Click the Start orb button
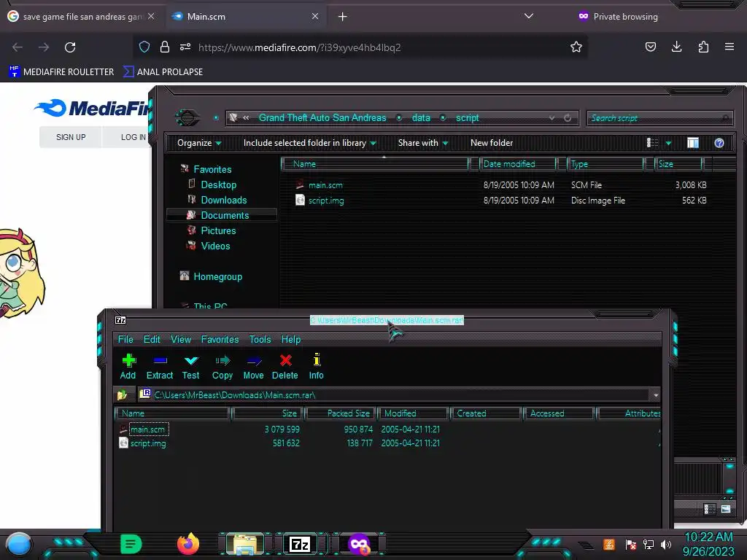The width and height of the screenshot is (747, 560). tap(18, 544)
